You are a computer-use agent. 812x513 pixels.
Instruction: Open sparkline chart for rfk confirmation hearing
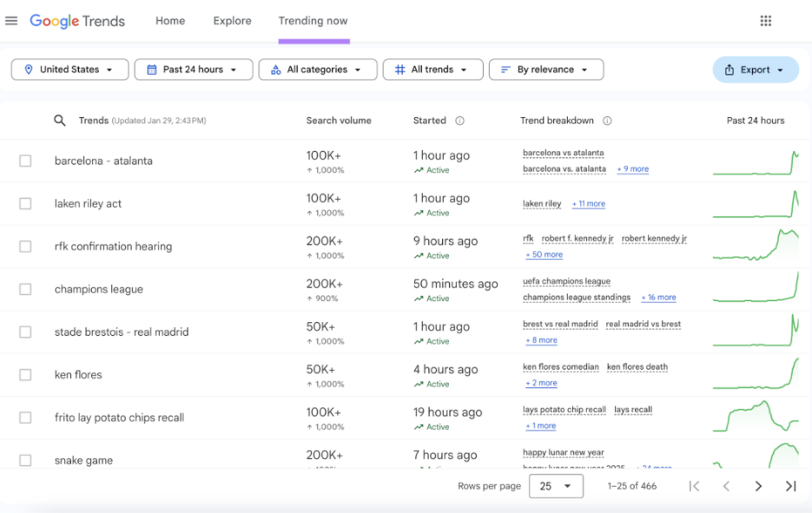click(756, 244)
